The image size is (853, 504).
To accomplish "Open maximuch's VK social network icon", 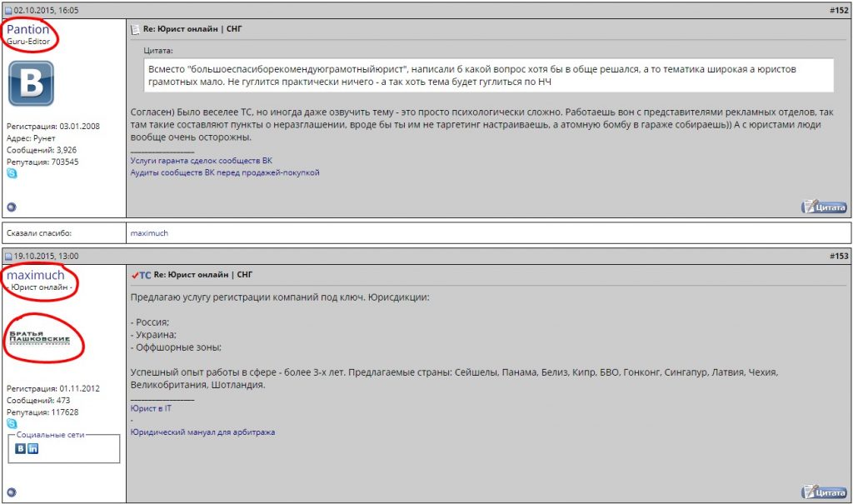I will [21, 448].
